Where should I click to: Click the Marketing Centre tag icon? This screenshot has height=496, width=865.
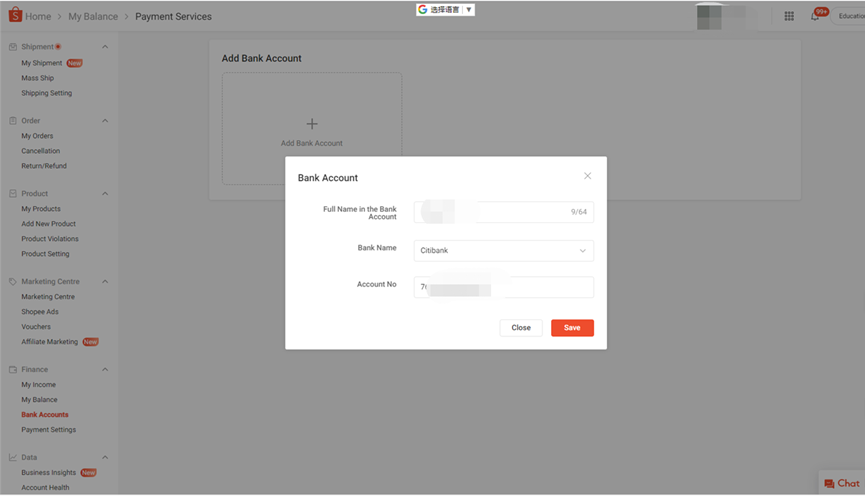pos(13,281)
